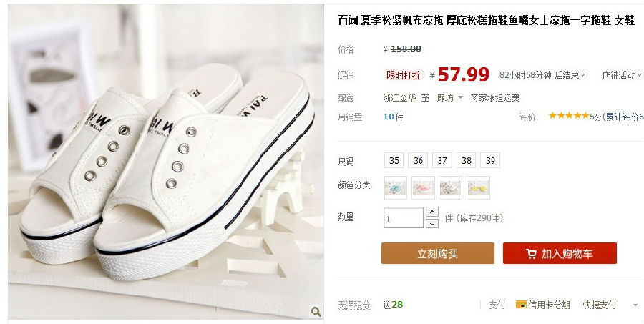Decrease quantity with the down arrow
Screen dimensions: 644x324
click(432, 223)
